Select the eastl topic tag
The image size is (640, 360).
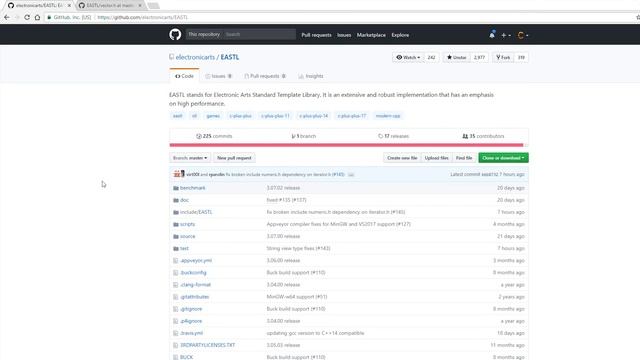click(178, 116)
